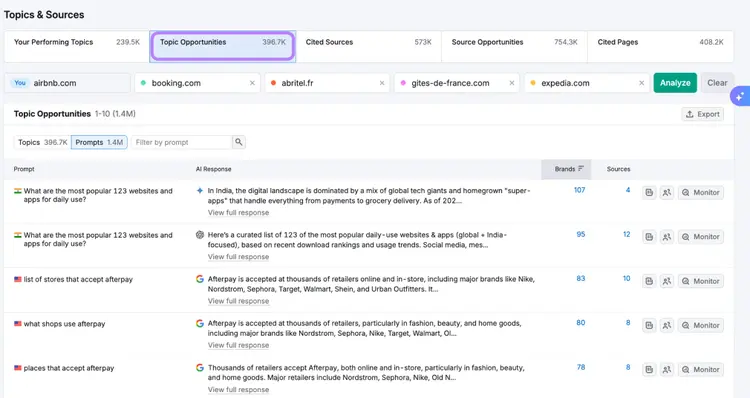This screenshot has height=398, width=750.
Task: Click Google icon in list of stores row
Action: pos(200,278)
